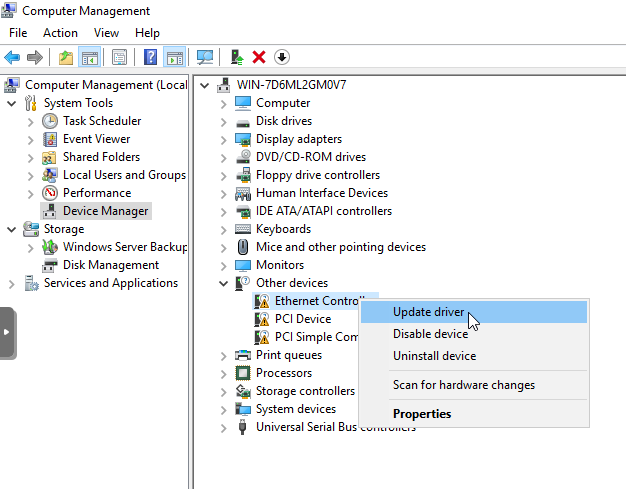Choose Scan for hardware changes in context menu
Image resolution: width=626 pixels, height=489 pixels.
[474, 385]
